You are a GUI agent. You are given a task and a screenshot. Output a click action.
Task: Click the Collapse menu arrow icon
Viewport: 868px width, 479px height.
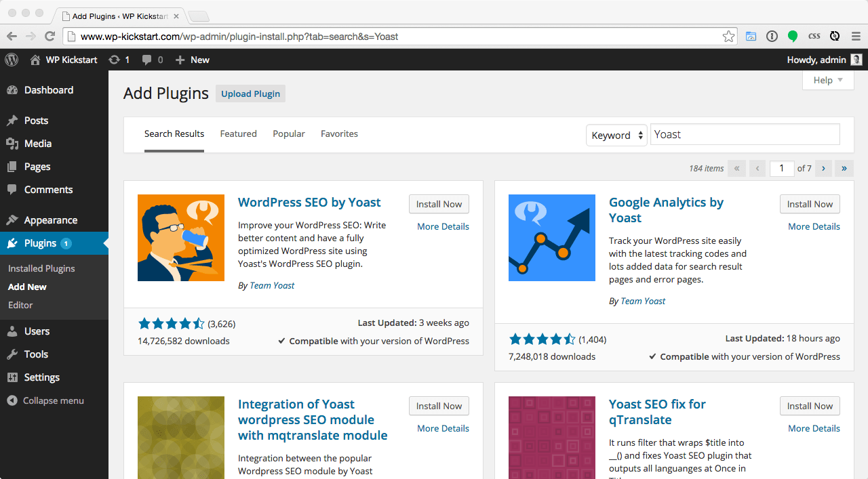[12, 400]
